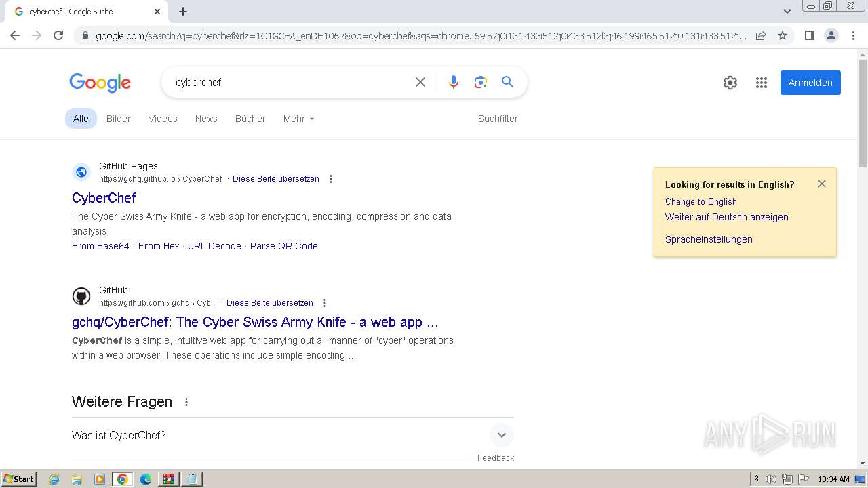The image size is (868, 488).
Task: Open the Windows Start menu
Action: (x=19, y=479)
